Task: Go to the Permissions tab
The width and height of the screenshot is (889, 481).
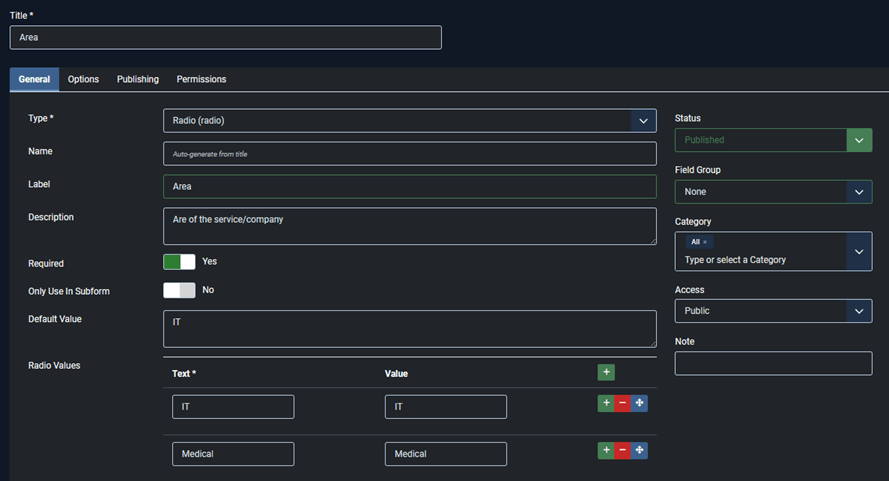Action: [201, 79]
